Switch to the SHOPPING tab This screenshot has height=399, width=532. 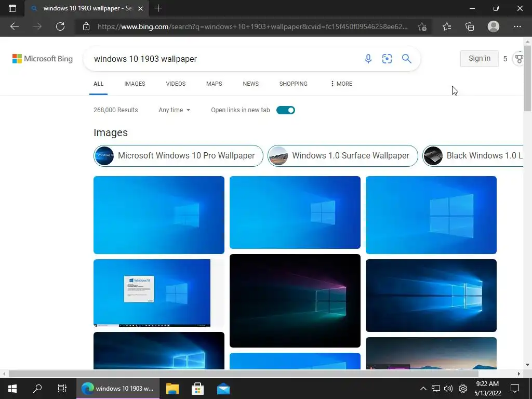click(294, 84)
